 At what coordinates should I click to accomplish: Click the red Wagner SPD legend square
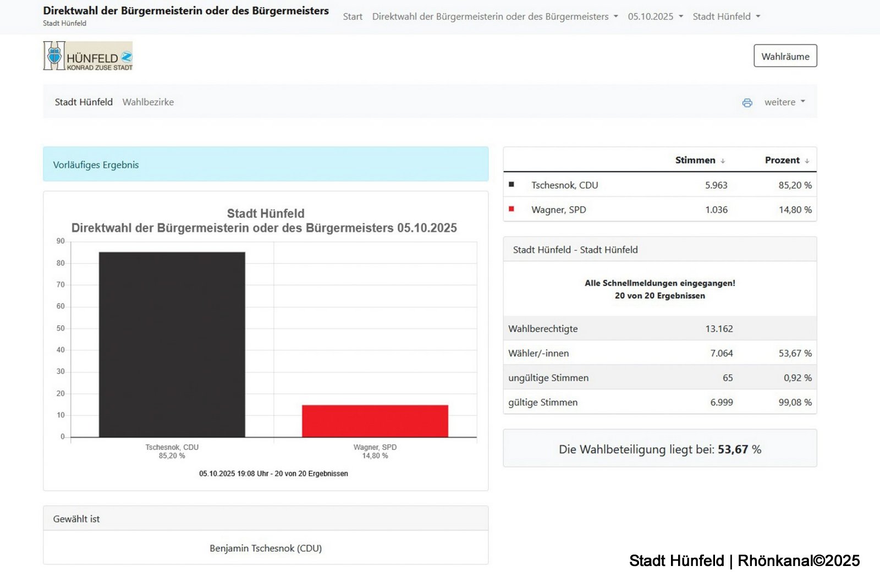click(512, 209)
